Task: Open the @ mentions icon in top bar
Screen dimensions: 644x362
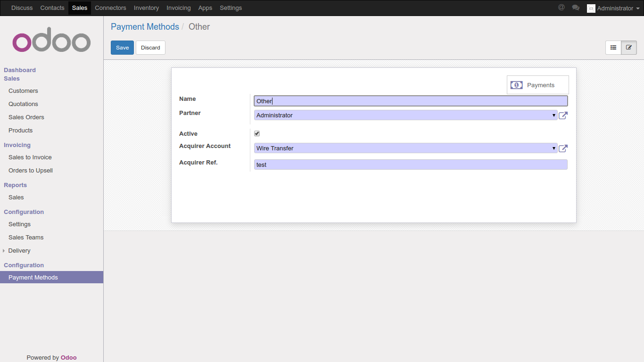Action: [561, 8]
